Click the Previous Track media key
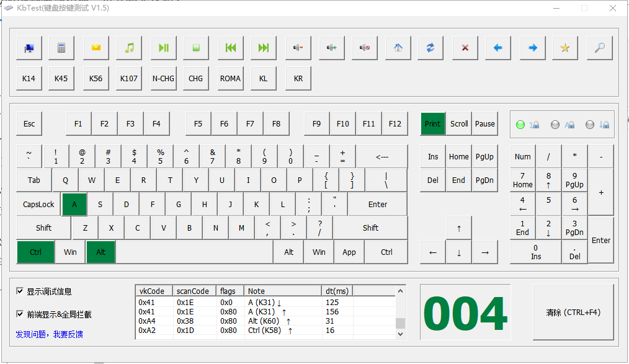This screenshot has width=629, height=364. pyautogui.click(x=231, y=48)
